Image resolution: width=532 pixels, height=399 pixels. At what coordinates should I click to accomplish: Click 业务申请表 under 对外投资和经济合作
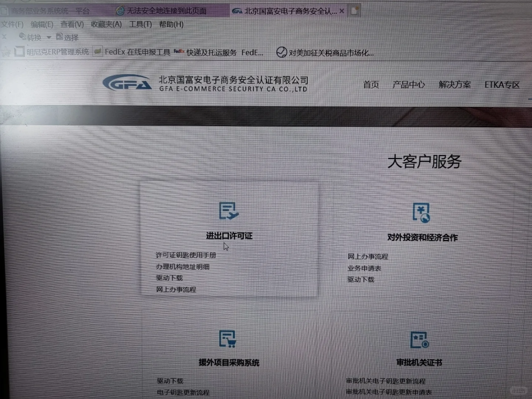click(364, 268)
